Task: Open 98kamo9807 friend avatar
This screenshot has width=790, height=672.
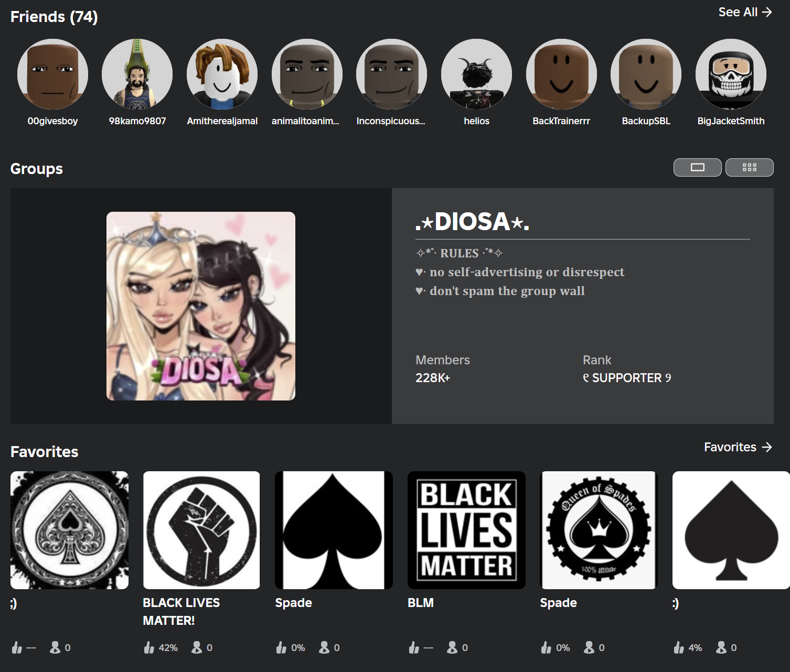Action: 137,74
